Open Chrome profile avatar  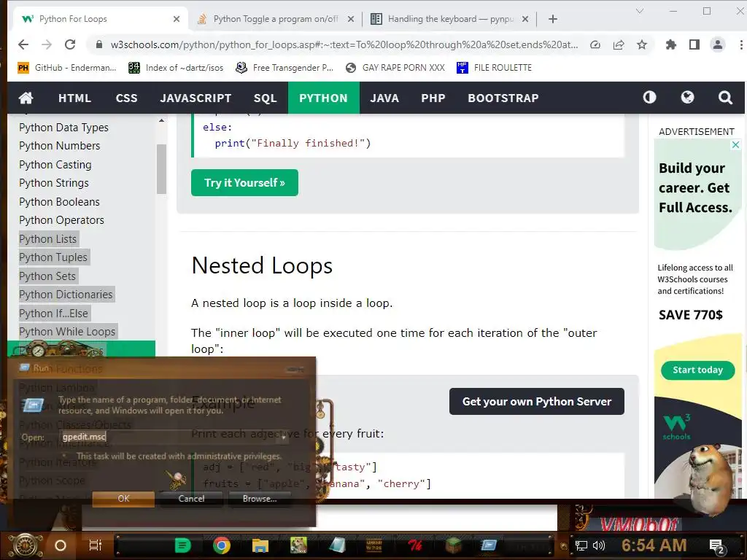coord(718,44)
